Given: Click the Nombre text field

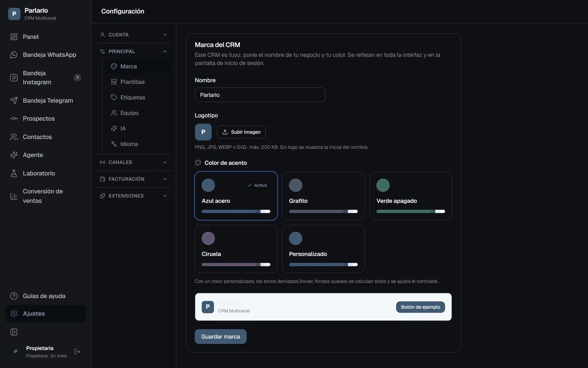Looking at the screenshot, I should click(260, 95).
